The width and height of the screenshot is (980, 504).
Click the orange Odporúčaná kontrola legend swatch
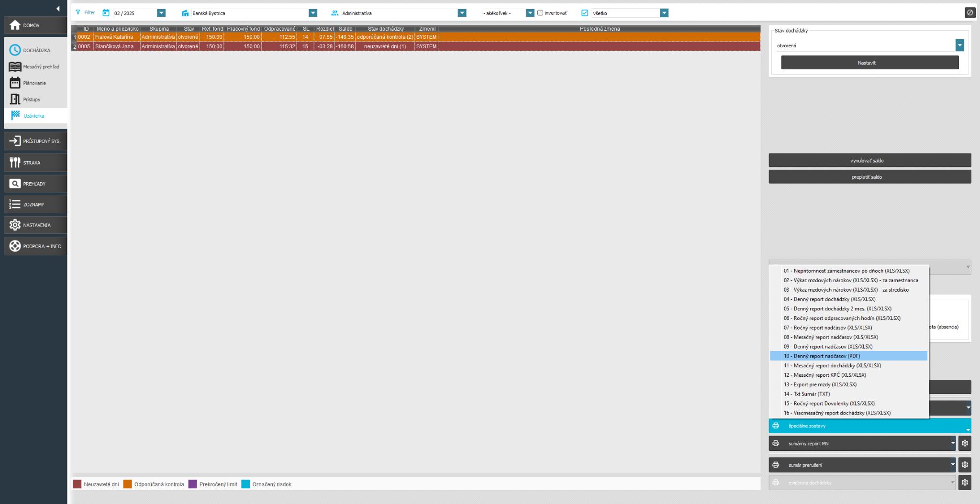coord(127,484)
